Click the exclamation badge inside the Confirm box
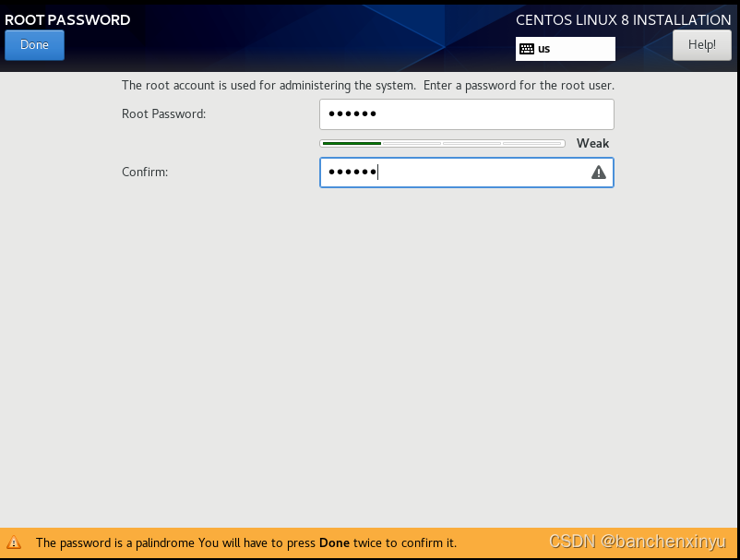This screenshot has width=740, height=560. pyautogui.click(x=598, y=172)
